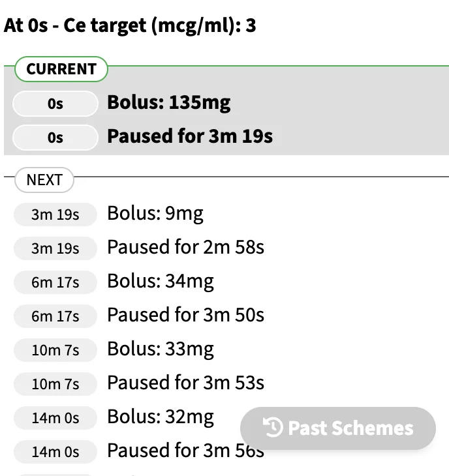Select the CURRENT section label
The width and height of the screenshot is (449, 476).
[61, 69]
